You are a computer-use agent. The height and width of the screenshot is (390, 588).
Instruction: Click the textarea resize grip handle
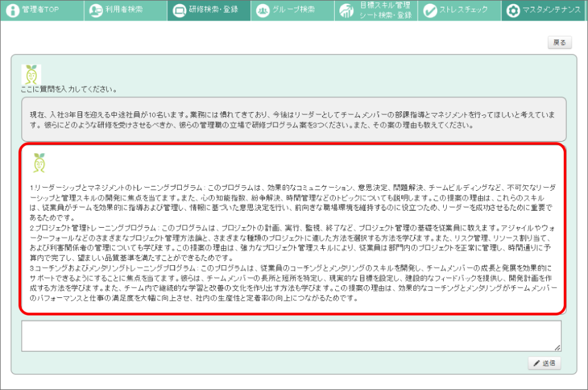(x=558, y=348)
